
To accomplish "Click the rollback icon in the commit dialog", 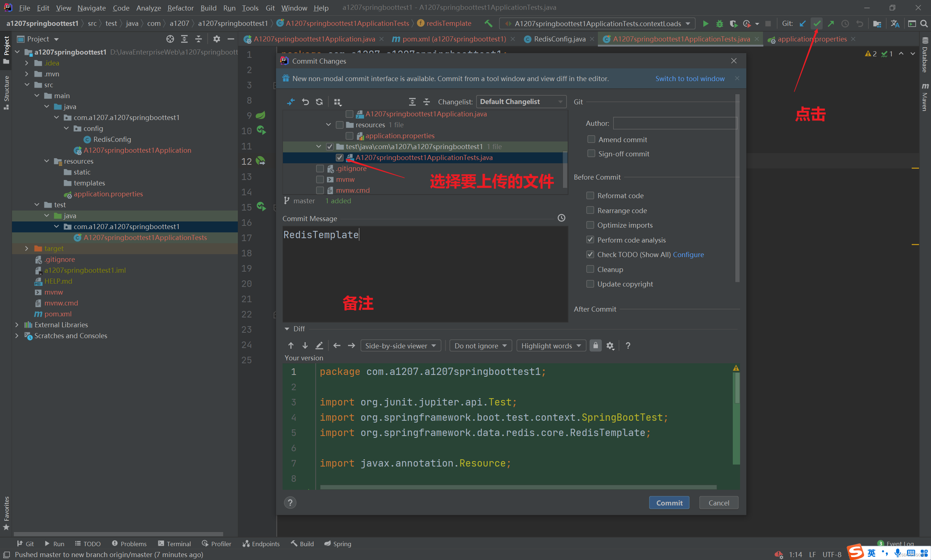I will point(305,102).
